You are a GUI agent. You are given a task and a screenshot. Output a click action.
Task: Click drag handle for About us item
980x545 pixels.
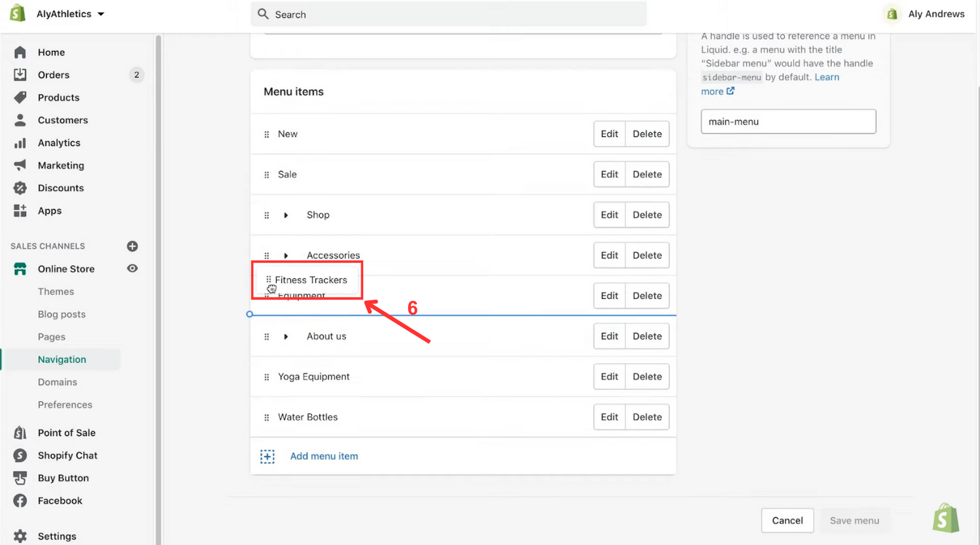tap(266, 336)
